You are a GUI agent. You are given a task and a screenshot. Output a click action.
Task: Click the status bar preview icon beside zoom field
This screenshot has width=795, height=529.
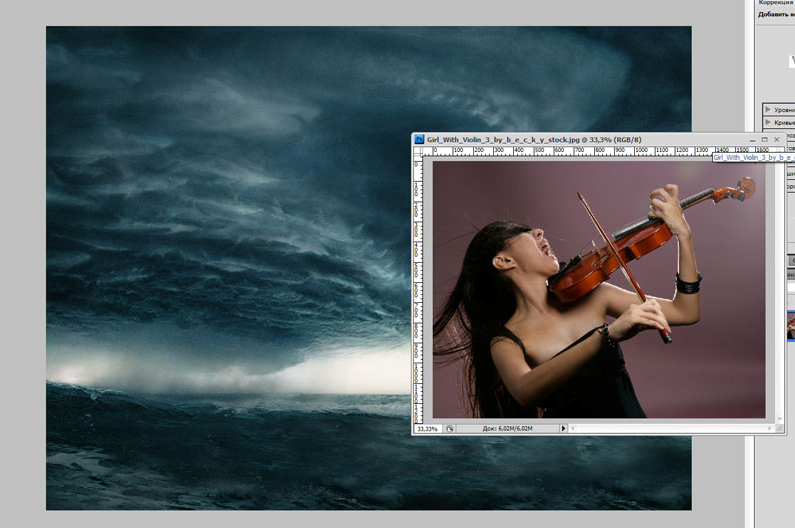tap(450, 429)
